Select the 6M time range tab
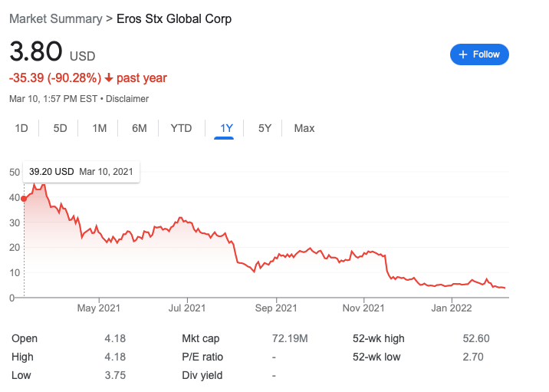This screenshot has height=392, width=549. (140, 128)
